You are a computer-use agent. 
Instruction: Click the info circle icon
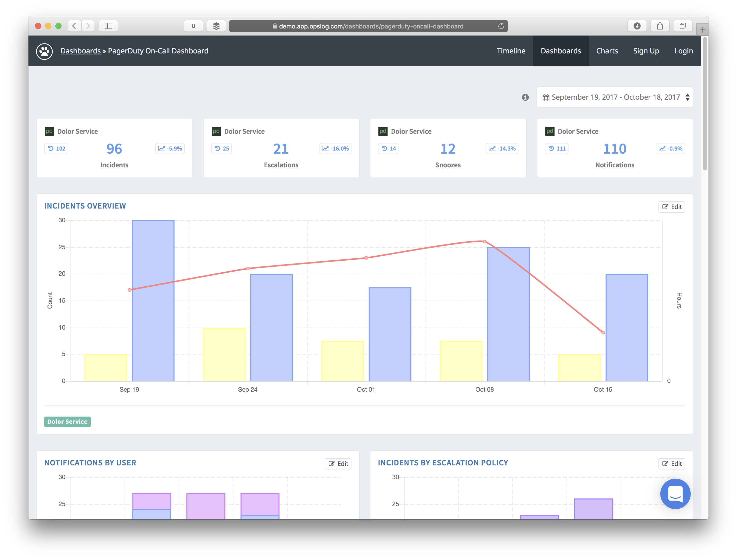525,97
